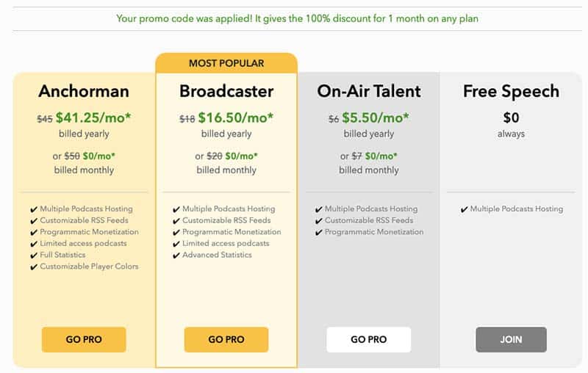The image size is (588, 373).
Task: Click the Broadcaster plan heading
Action: pos(226,91)
